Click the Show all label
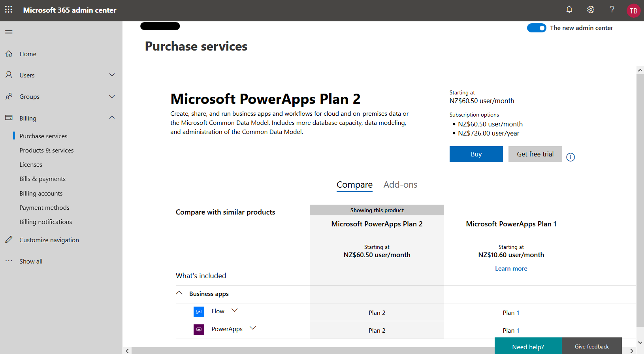 (x=31, y=261)
